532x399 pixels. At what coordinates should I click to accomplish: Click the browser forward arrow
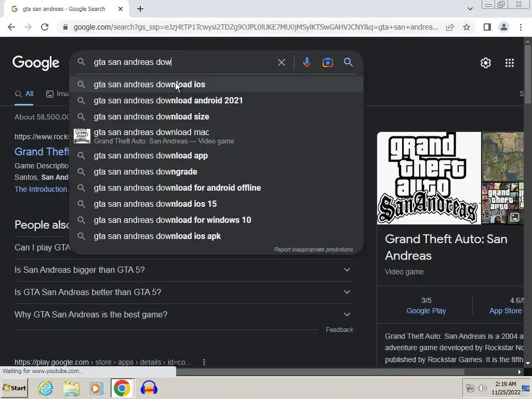click(28, 27)
